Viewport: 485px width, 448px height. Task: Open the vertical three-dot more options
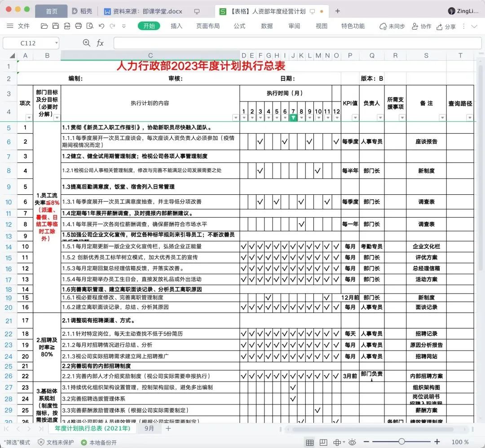click(463, 26)
